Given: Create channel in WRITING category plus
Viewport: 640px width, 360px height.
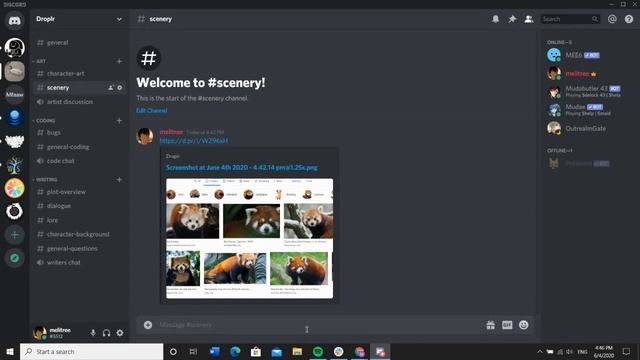Looking at the screenshot, I should pos(119,180).
